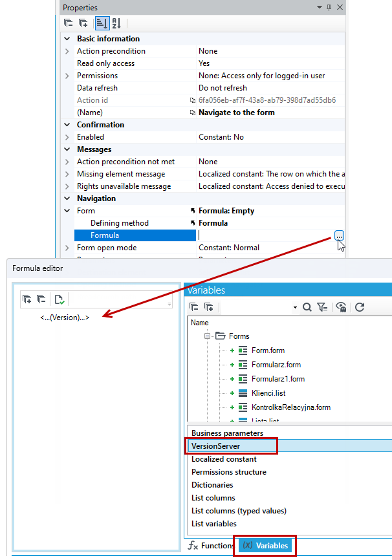Collapse the Form property
Viewport: 392px width, 560px height.
pyautogui.click(x=67, y=211)
